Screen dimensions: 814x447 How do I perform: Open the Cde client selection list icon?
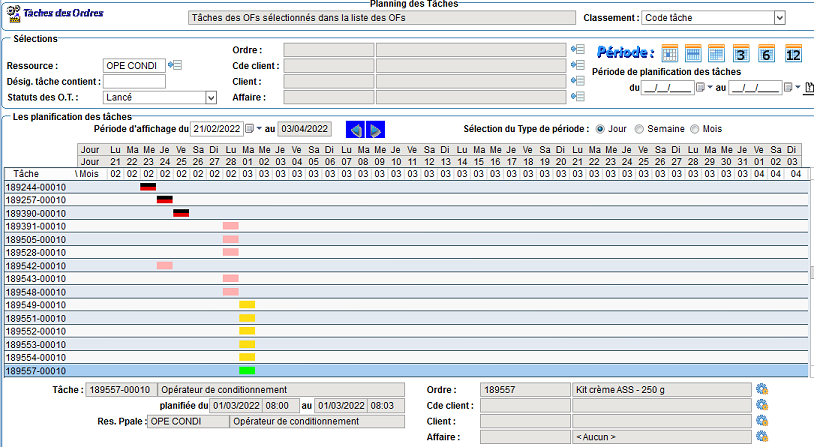pos(576,65)
